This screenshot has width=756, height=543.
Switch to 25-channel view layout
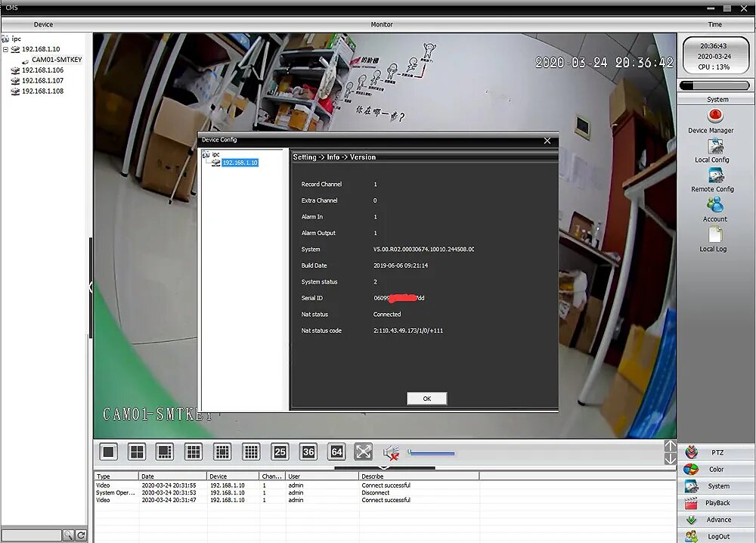280,451
